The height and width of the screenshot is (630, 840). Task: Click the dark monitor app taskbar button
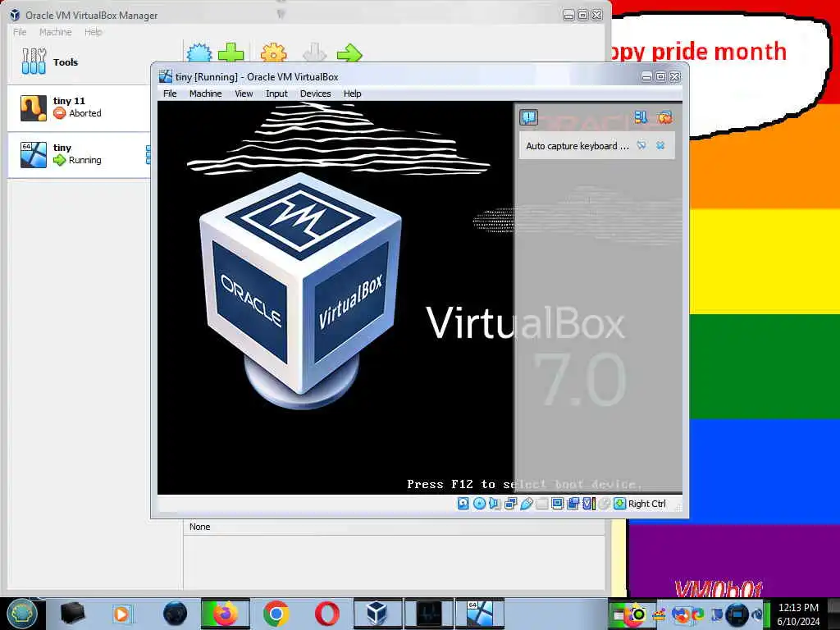(x=428, y=614)
